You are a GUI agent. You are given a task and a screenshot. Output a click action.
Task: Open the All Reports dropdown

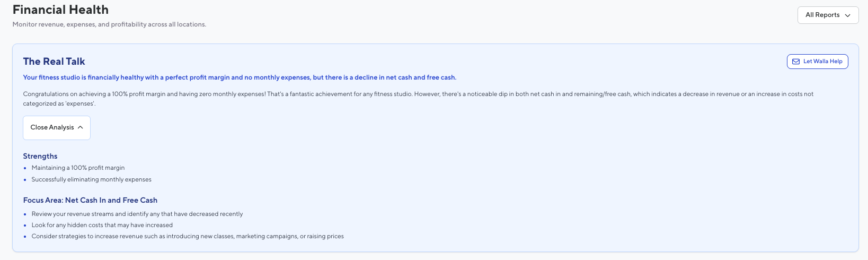pos(827,15)
